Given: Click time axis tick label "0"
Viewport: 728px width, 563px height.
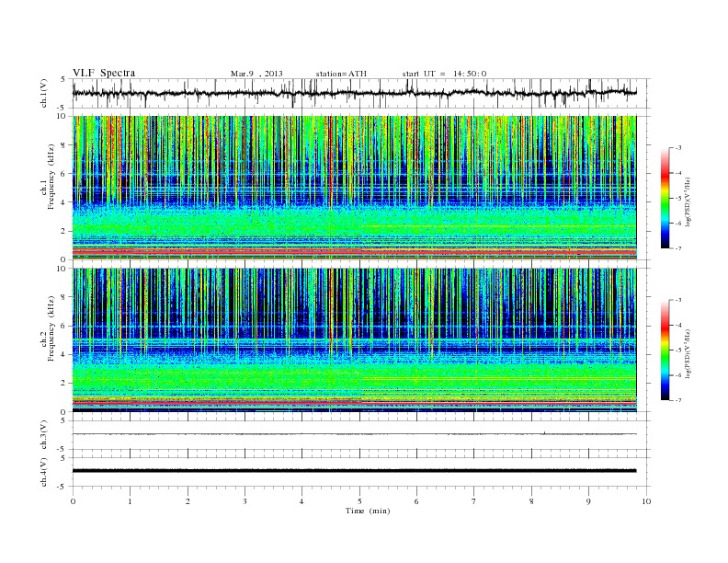Looking at the screenshot, I should click(x=73, y=501).
